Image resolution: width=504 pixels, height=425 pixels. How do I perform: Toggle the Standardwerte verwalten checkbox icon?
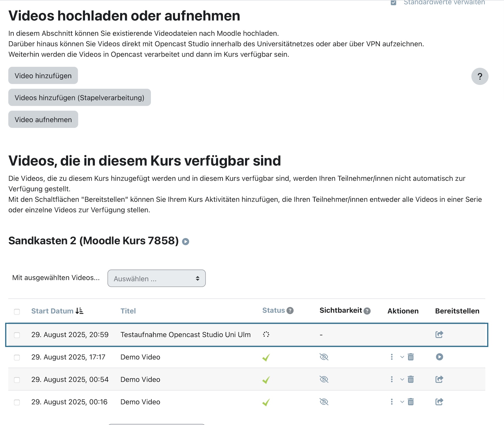(x=394, y=2)
